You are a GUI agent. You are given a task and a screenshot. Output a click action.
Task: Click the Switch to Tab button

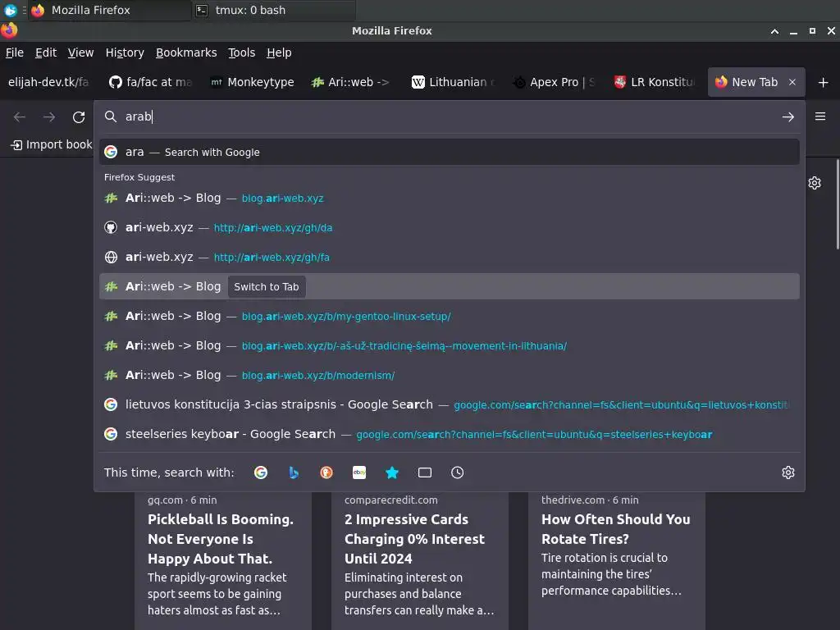pos(267,286)
